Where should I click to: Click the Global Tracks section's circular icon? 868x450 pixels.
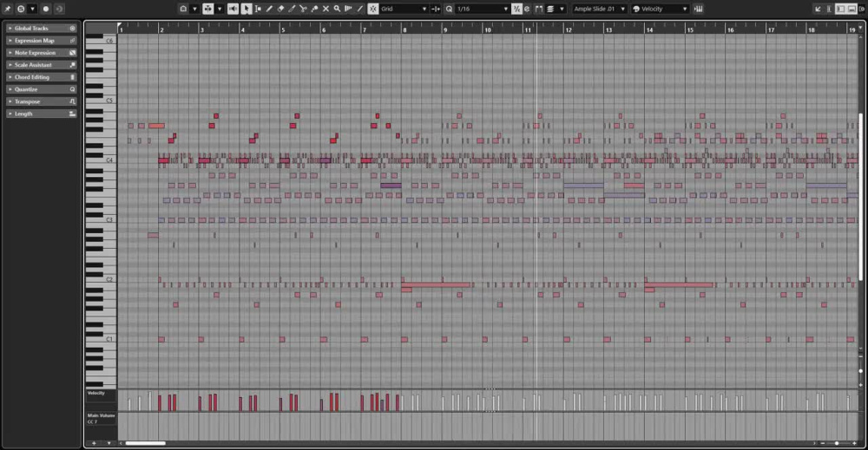(x=72, y=29)
